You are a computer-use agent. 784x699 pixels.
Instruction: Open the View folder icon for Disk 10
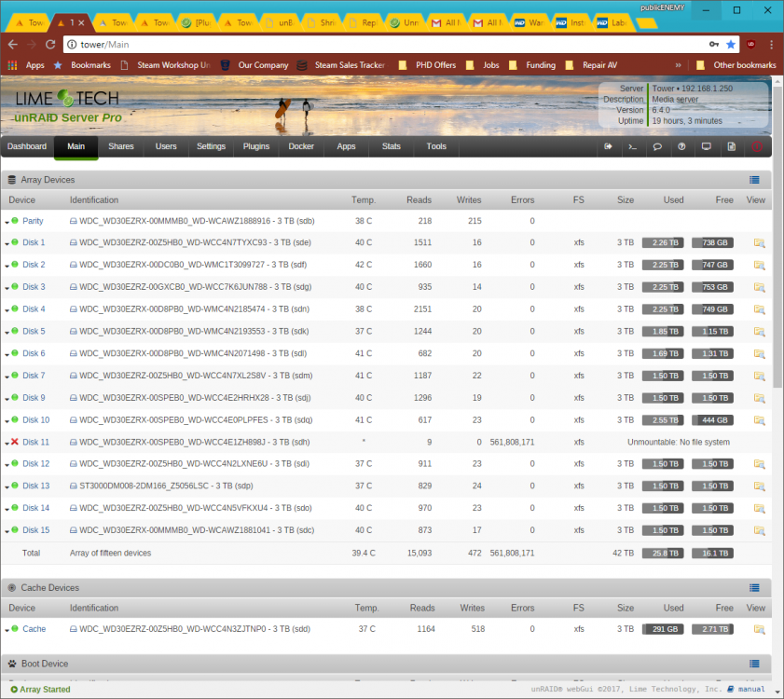tap(759, 420)
